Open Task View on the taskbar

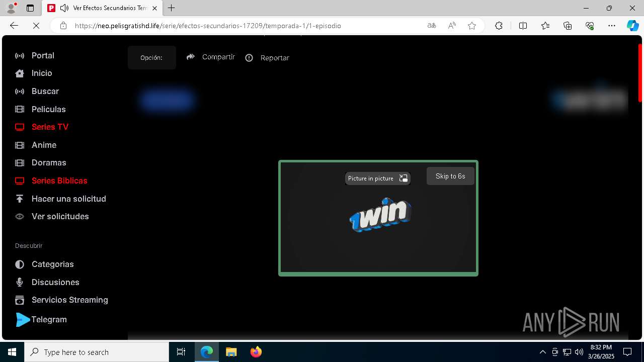pos(181,352)
